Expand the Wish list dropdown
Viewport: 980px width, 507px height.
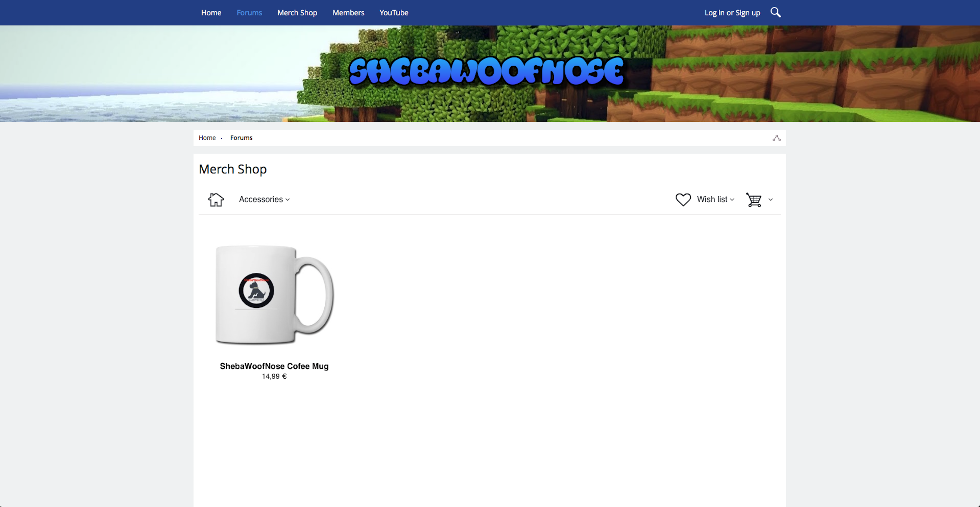click(x=715, y=199)
